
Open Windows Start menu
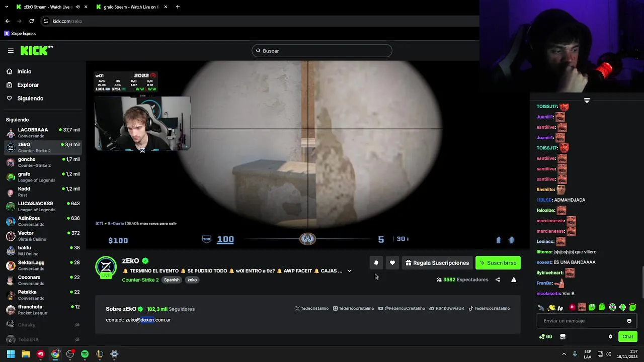pyautogui.click(x=11, y=354)
